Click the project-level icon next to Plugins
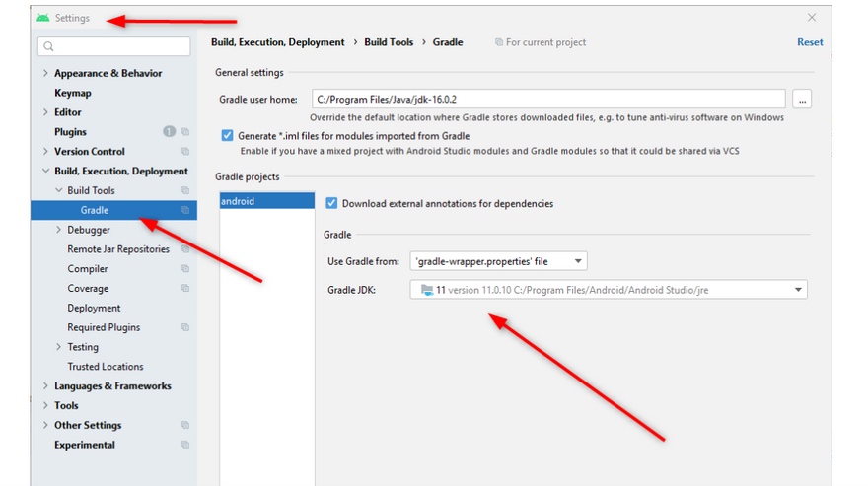This screenshot has width=868, height=486. coord(184,132)
